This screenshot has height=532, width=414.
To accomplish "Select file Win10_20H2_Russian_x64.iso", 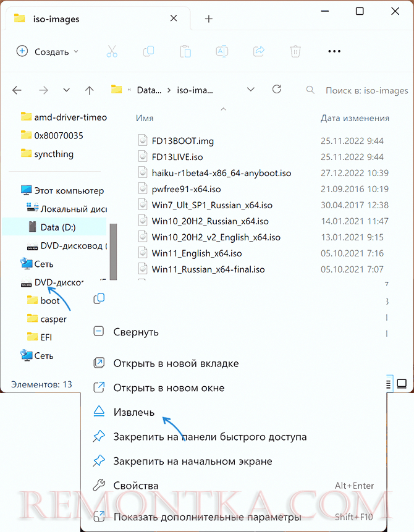I will click(x=210, y=221).
